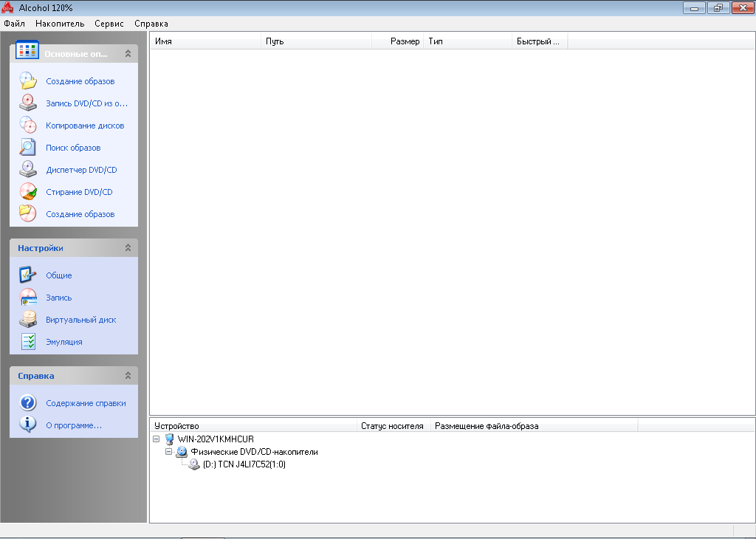Viewport: 756px width, 539px height.
Task: Collapse the WIN-202V1KMHCUR tree node
Action: click(157, 439)
